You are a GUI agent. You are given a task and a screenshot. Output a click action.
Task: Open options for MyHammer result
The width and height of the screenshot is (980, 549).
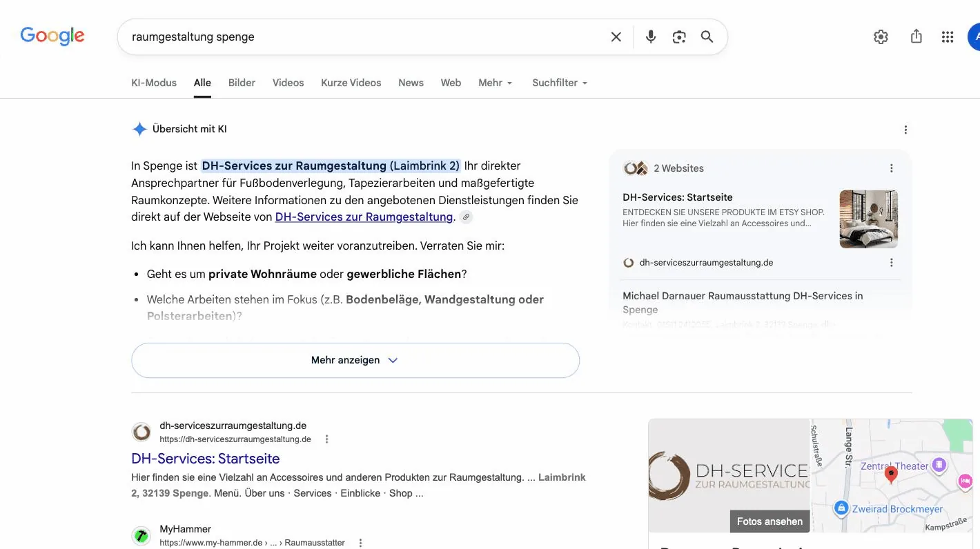click(x=360, y=543)
